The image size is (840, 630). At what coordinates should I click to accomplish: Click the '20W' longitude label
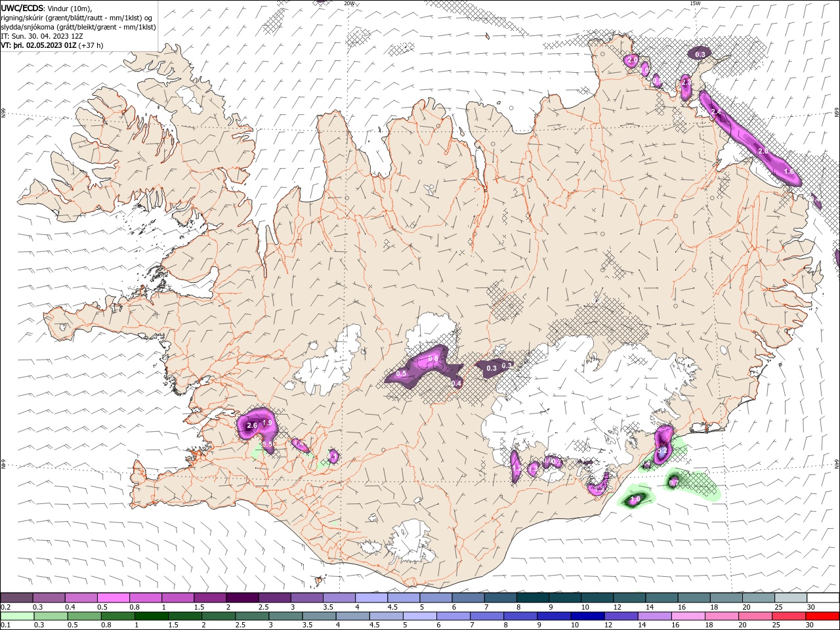[x=348, y=3]
